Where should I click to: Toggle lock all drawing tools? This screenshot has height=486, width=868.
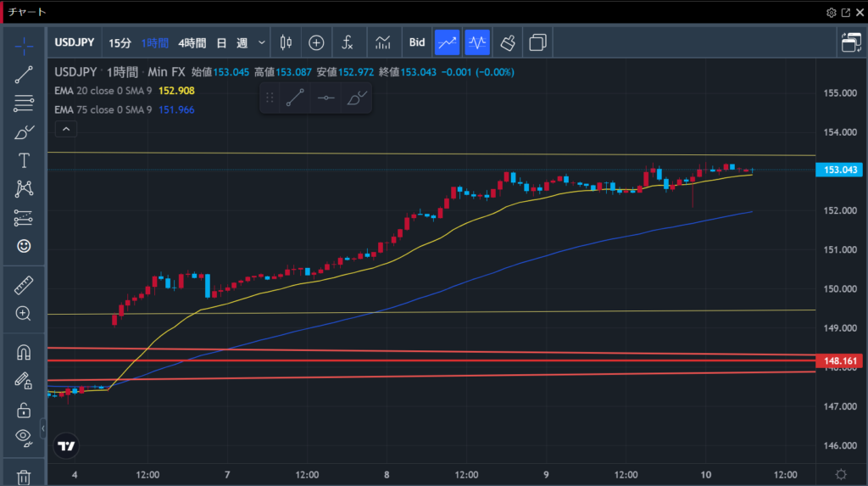[24, 410]
